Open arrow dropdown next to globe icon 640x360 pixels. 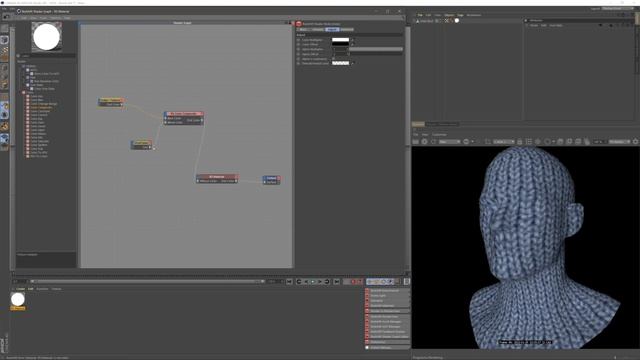coord(473,142)
